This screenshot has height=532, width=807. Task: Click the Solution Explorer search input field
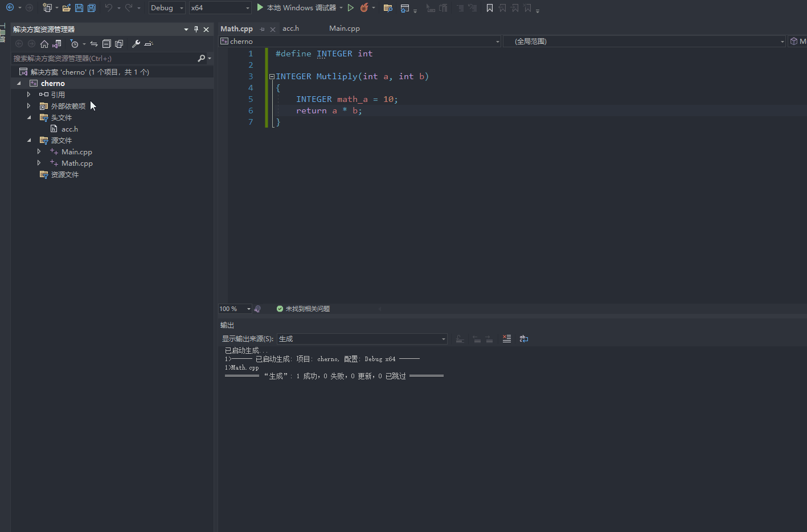(x=104, y=58)
